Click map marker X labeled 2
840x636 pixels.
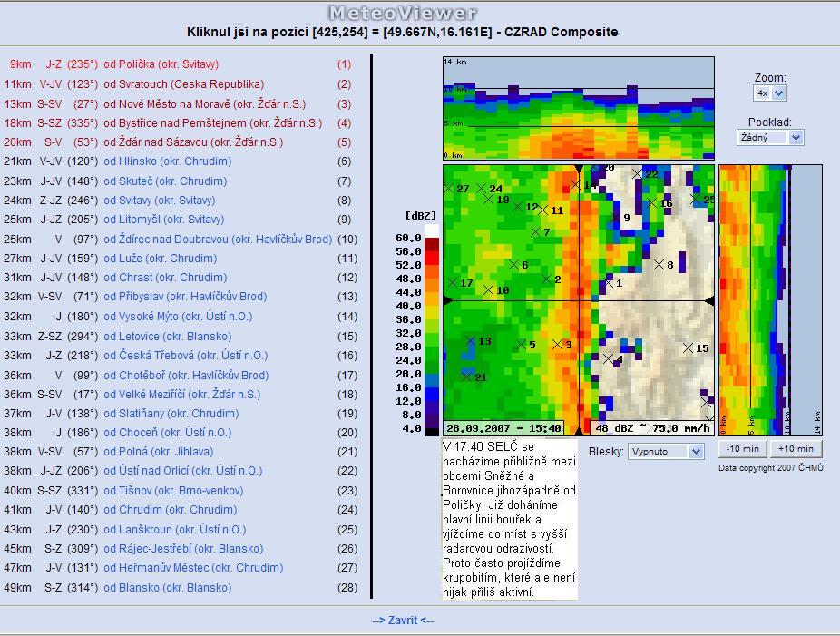click(x=546, y=279)
